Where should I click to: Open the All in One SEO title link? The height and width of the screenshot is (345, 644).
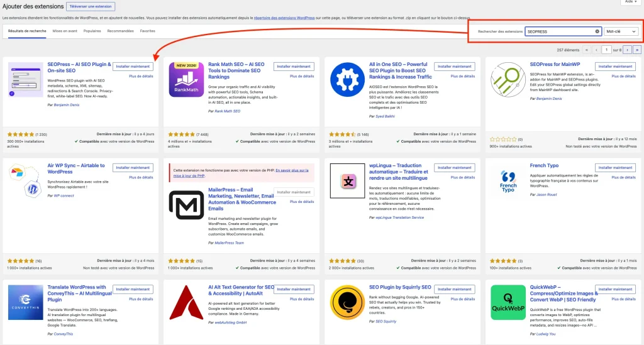click(x=401, y=70)
